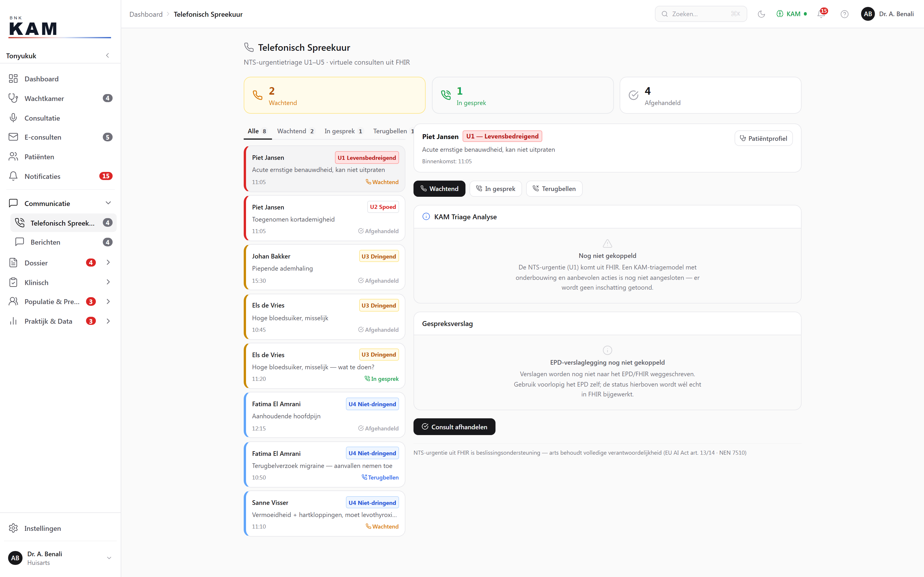924x577 pixels.
Task: Select Sanne Visser consult card
Action: coord(325,514)
